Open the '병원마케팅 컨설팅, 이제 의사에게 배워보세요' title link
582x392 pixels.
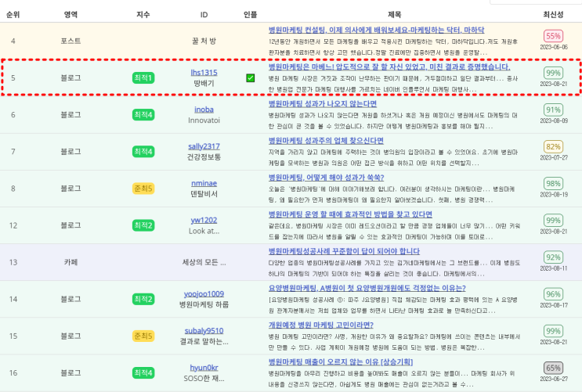pos(376,30)
